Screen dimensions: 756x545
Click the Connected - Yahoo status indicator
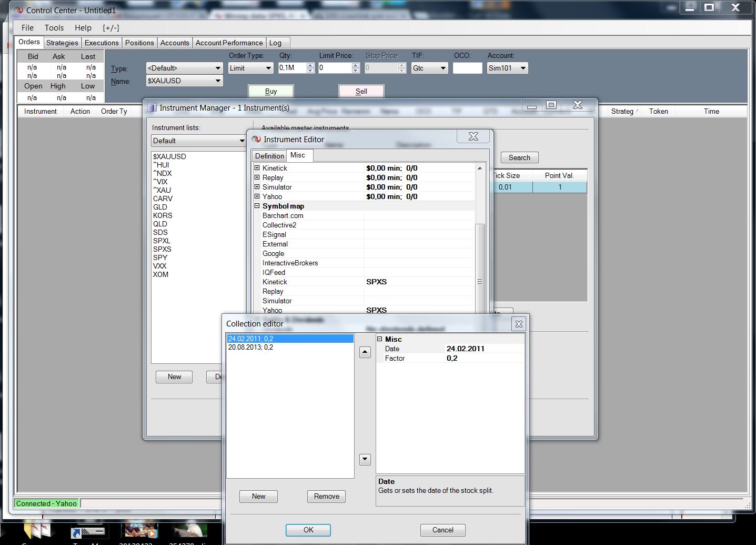pyautogui.click(x=46, y=503)
